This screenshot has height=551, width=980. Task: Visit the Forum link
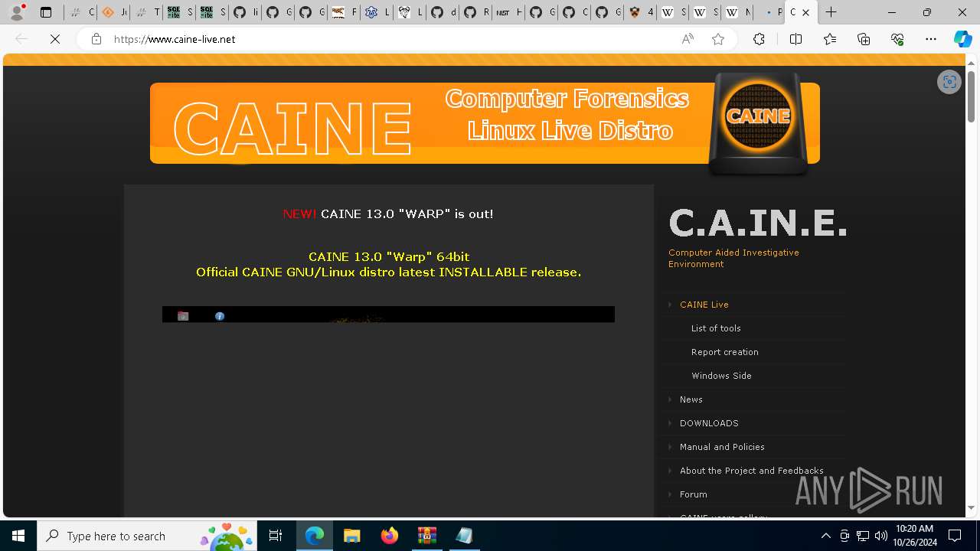click(693, 494)
